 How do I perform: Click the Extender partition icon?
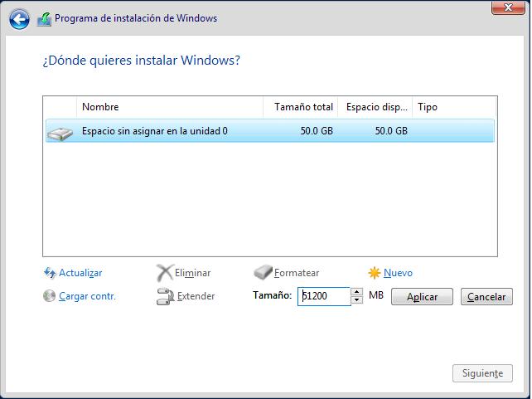pos(165,296)
